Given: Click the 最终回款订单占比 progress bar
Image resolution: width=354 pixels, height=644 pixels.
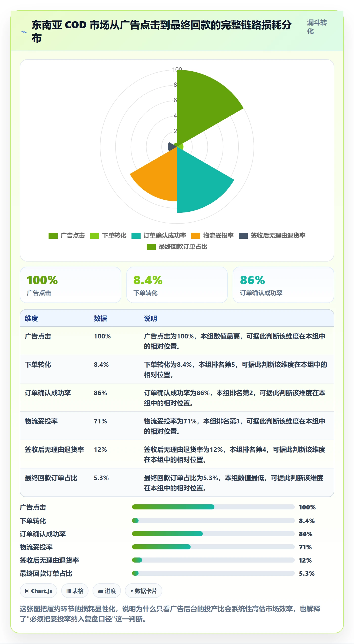Looking at the screenshot, I should (x=213, y=573).
